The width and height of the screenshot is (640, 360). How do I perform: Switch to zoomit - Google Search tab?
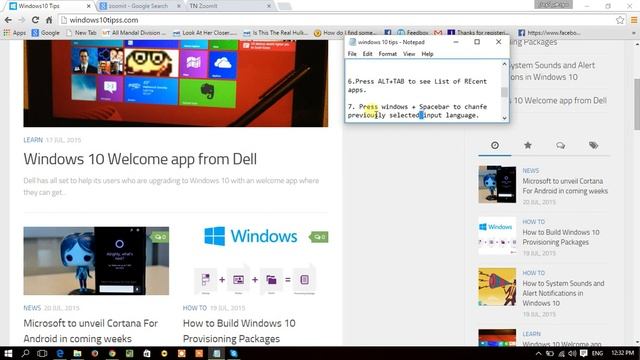[138, 6]
